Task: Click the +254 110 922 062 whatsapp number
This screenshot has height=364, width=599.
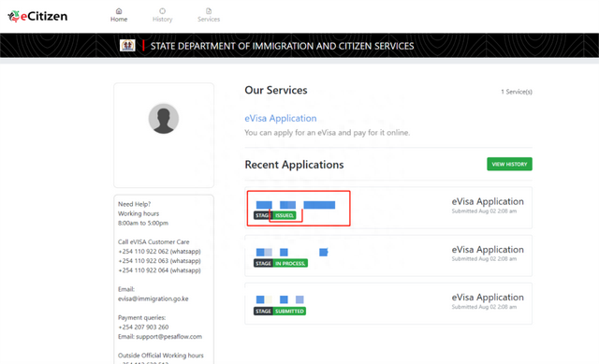Action: point(159,252)
